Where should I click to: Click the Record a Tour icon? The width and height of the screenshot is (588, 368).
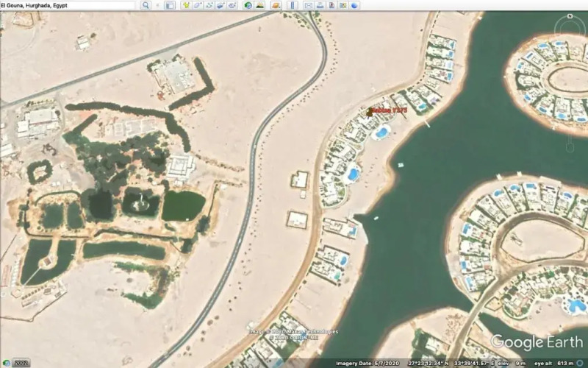(x=232, y=5)
